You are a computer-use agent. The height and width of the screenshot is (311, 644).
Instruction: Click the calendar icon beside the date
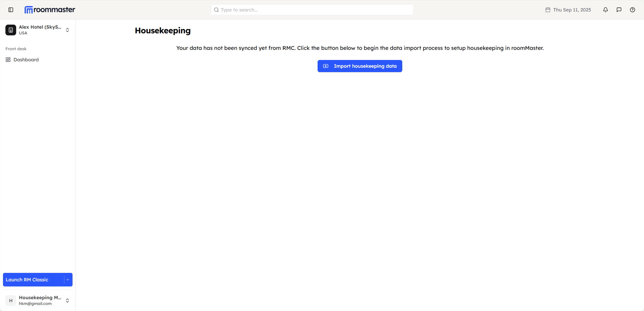click(x=548, y=10)
